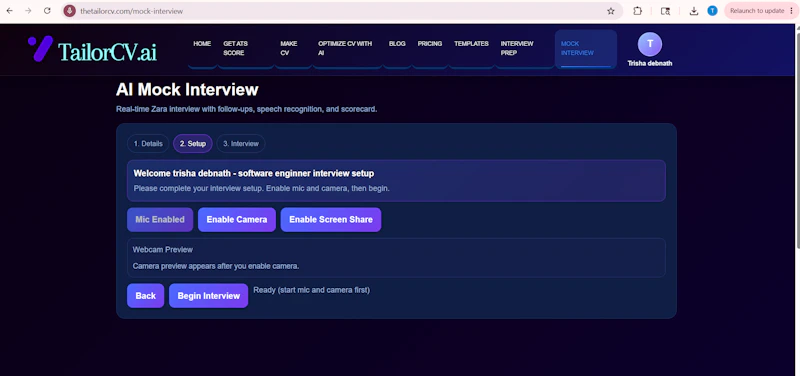Image resolution: width=800 pixels, height=376 pixels.
Task: Toggle the Mic Enabled button
Action: 160,219
